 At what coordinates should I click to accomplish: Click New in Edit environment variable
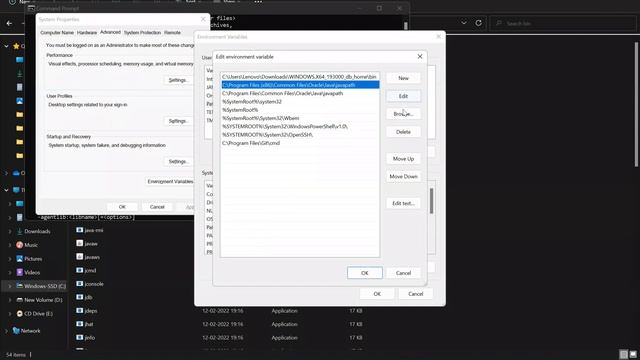tap(403, 78)
